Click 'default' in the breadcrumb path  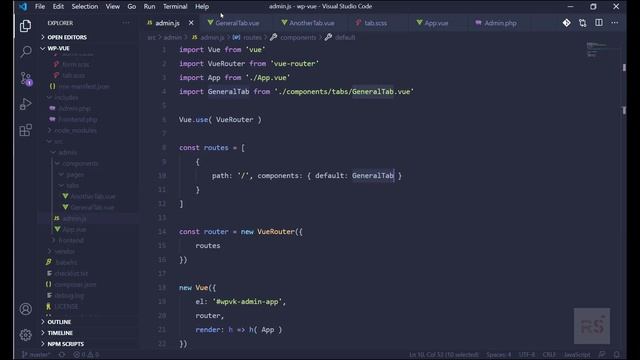point(345,38)
